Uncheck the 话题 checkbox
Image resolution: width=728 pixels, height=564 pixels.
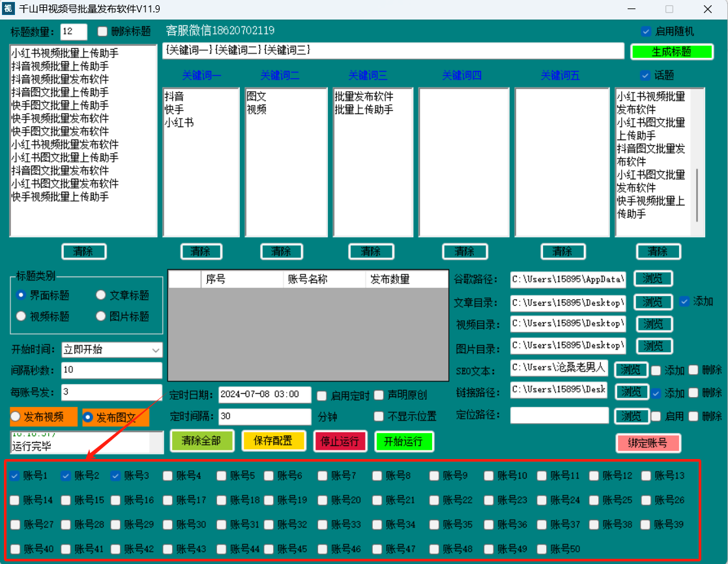(645, 75)
